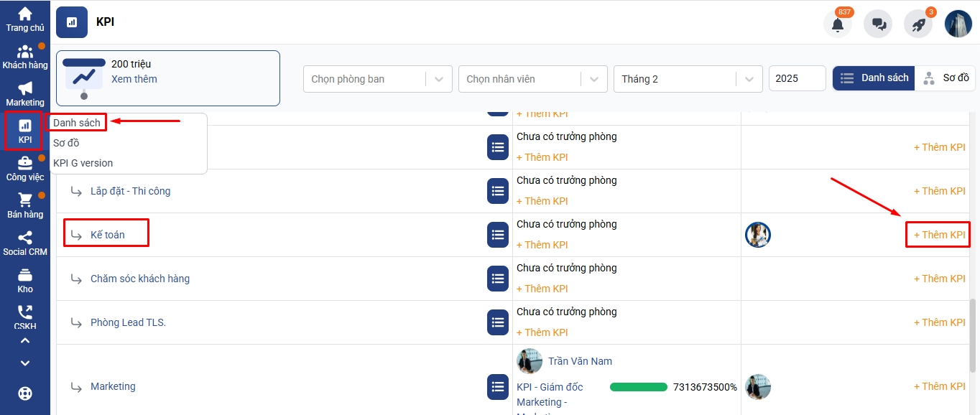
Task: Open the chat messages icon
Action: coord(878,24)
